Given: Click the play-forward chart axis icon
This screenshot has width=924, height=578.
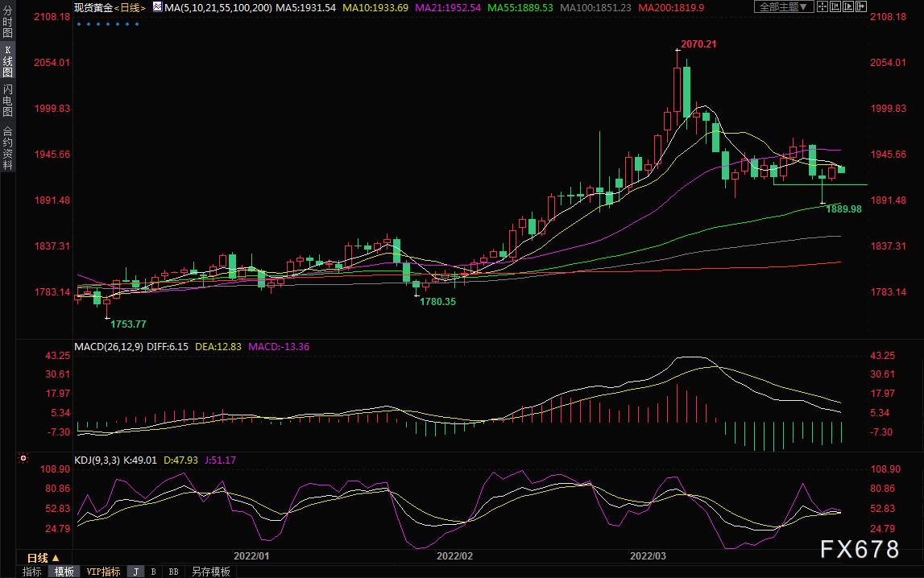Looking at the screenshot, I should pos(848,6).
